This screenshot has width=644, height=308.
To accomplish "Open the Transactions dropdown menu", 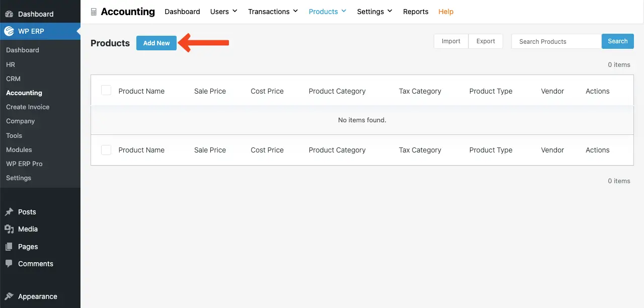I will [273, 12].
